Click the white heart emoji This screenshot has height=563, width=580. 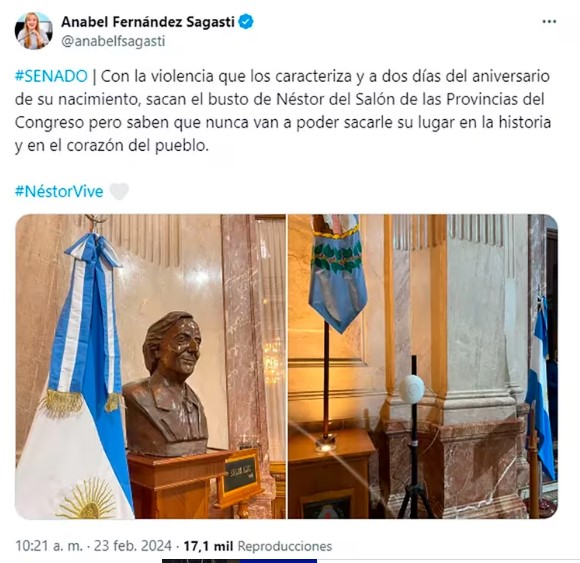(x=119, y=191)
